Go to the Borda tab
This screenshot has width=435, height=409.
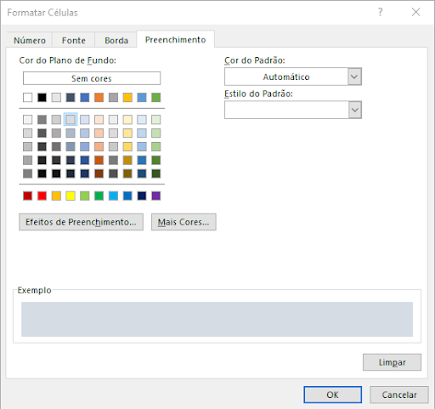pyautogui.click(x=116, y=40)
